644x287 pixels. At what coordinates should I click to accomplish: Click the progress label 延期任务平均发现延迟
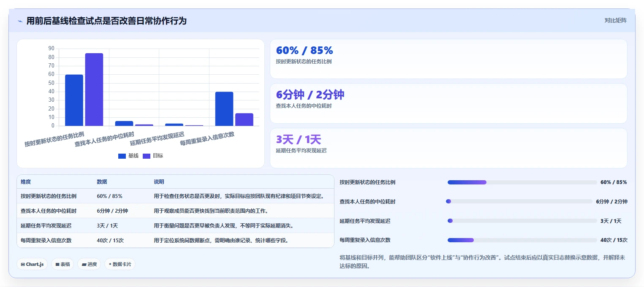(365, 221)
